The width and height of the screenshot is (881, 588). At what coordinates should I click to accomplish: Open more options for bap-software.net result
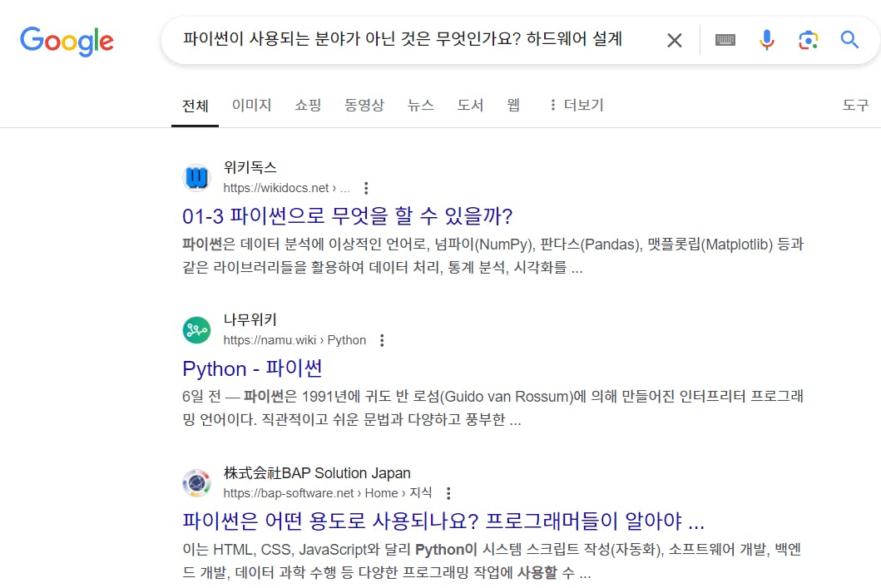[448, 494]
